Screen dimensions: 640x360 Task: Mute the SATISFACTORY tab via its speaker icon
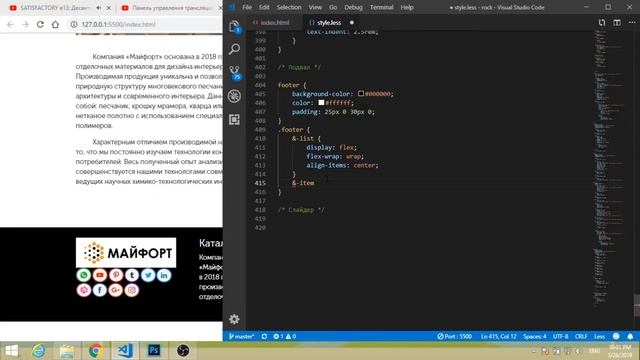99,8
